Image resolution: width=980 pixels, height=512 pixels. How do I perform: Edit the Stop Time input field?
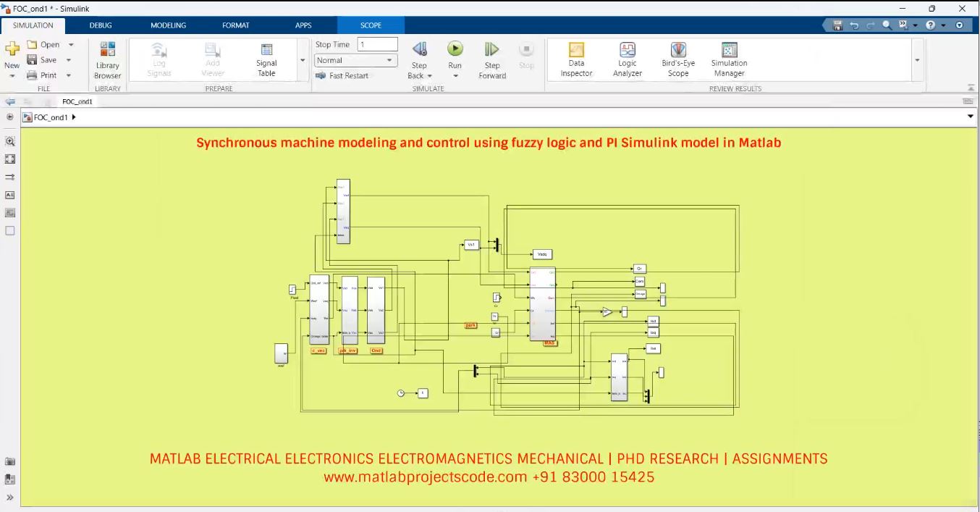(x=378, y=43)
